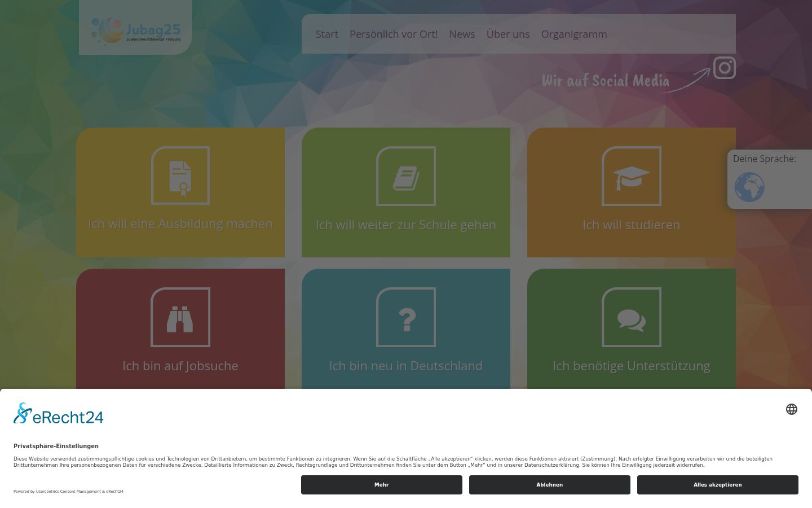Click the speech bubbles support icon
Image resolution: width=812 pixels, height=508 pixels.
click(632, 317)
